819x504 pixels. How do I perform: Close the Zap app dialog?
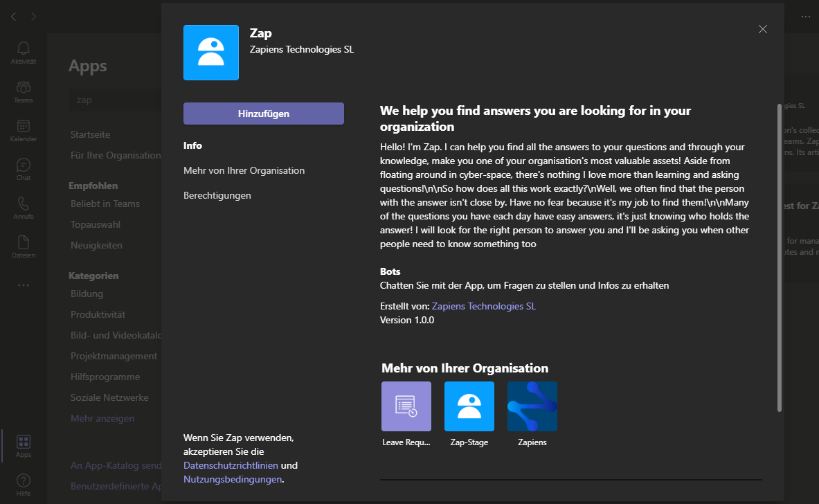(763, 29)
